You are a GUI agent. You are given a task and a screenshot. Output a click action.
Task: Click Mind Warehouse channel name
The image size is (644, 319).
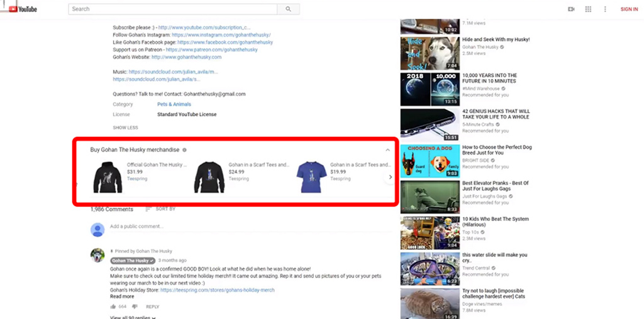481,89
